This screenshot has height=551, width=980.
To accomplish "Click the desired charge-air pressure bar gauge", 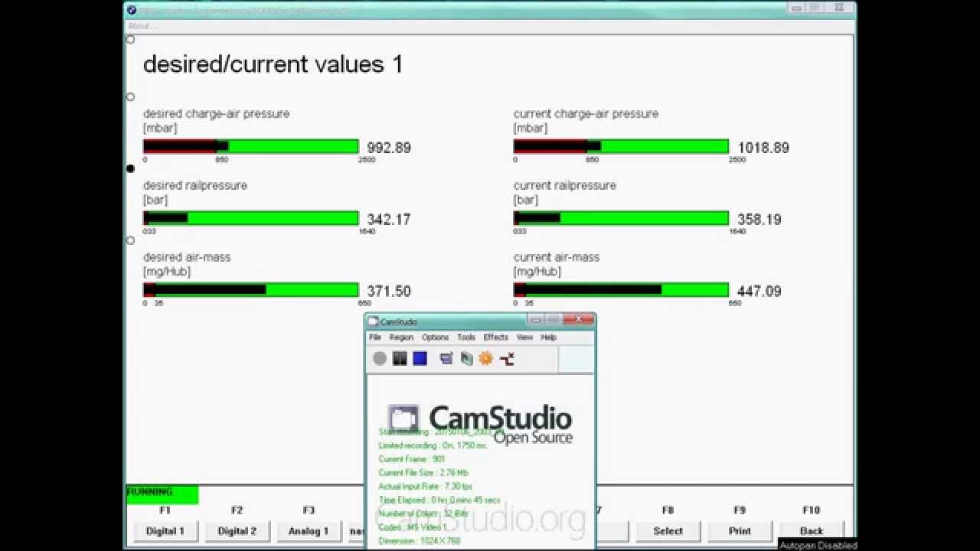I will tap(251, 146).
